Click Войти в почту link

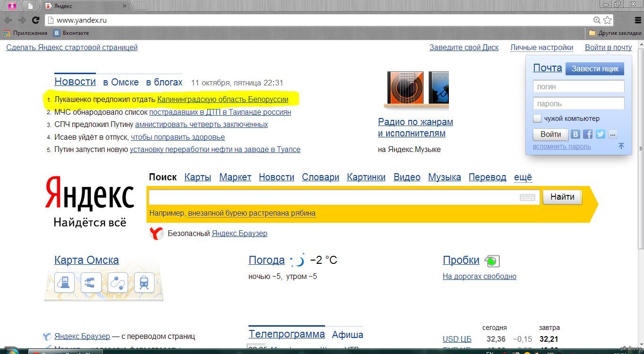(608, 47)
